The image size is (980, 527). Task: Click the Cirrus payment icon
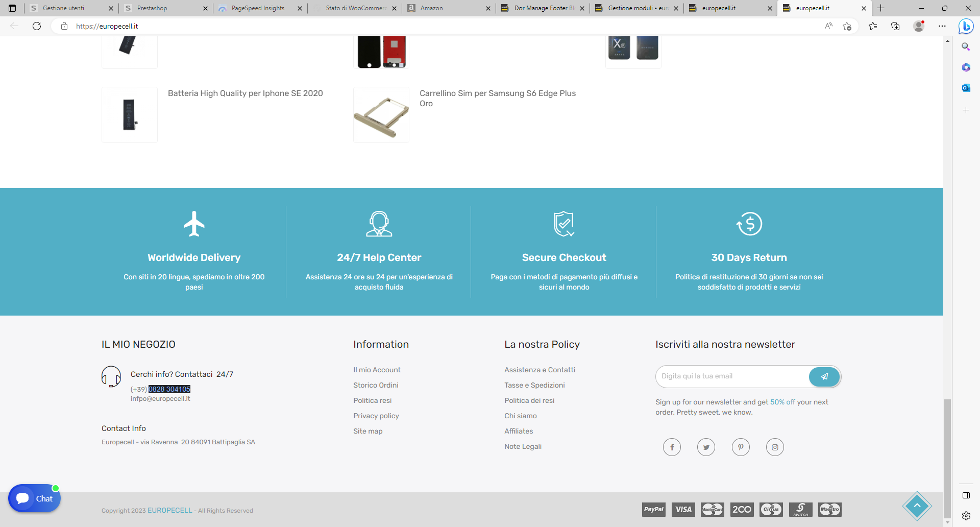pyautogui.click(x=771, y=509)
